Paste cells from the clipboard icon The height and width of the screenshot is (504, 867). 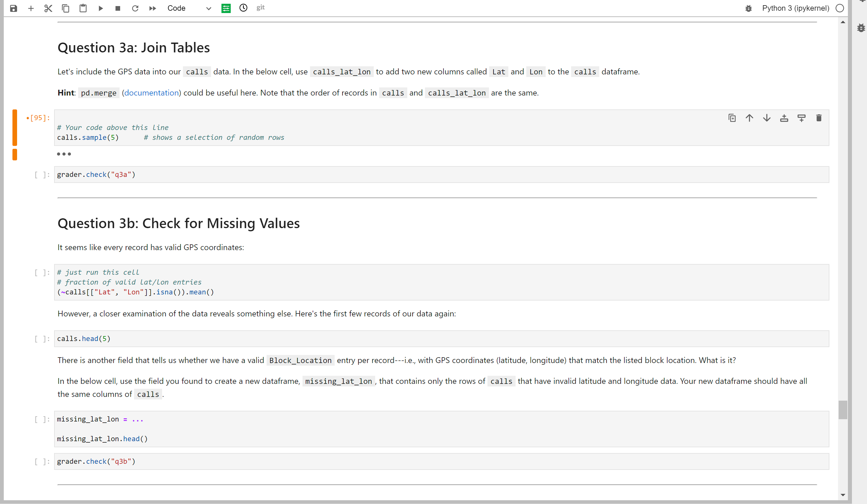(83, 8)
